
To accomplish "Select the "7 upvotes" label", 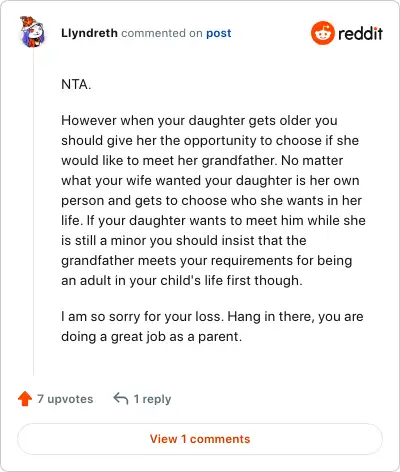I will click(65, 399).
